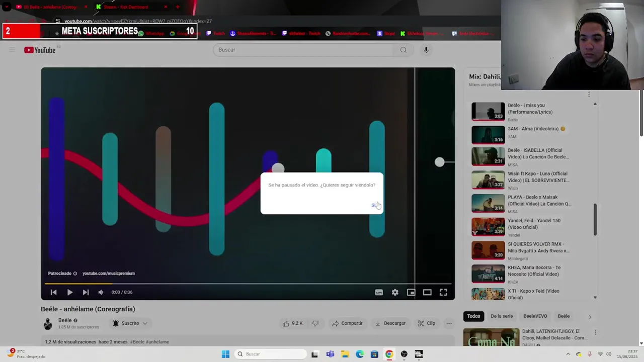Show more filter chips with right chevron
644x362 pixels.
[590, 317]
